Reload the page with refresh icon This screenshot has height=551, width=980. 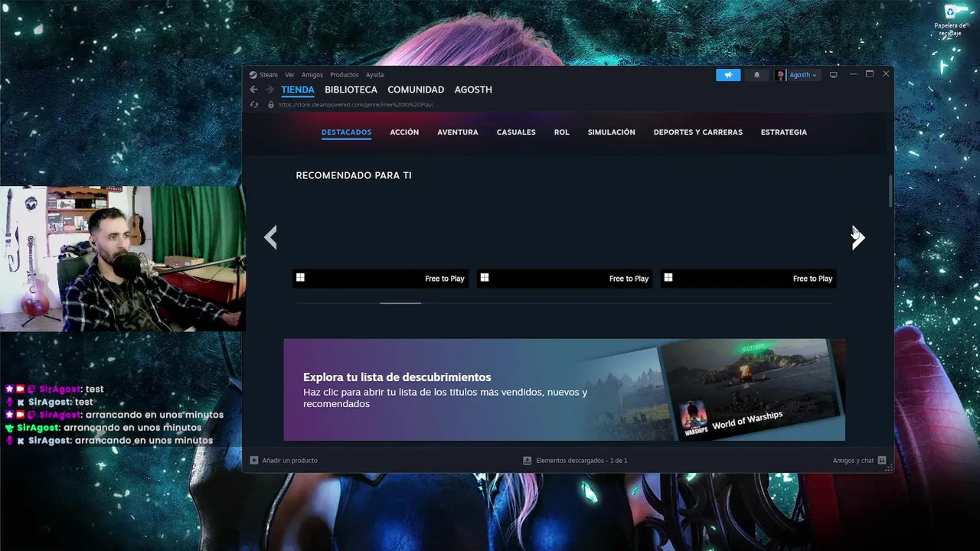coord(254,105)
